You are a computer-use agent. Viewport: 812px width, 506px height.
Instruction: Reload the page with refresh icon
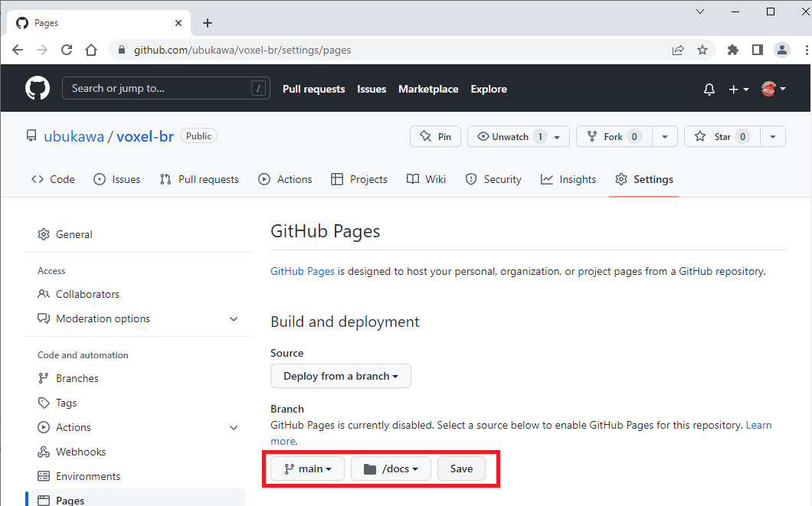67,51
